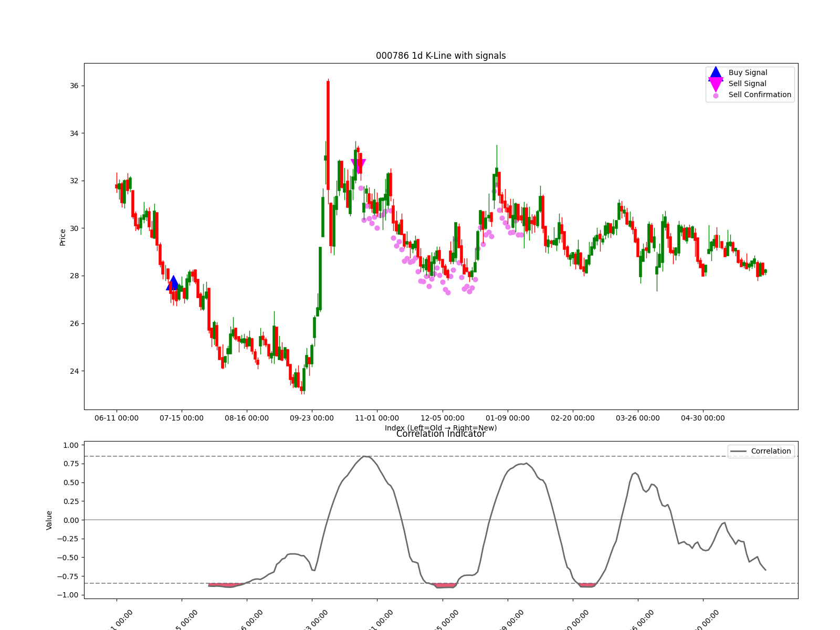Click the price tick label '24'
This screenshot has height=630, width=840.
[x=74, y=371]
